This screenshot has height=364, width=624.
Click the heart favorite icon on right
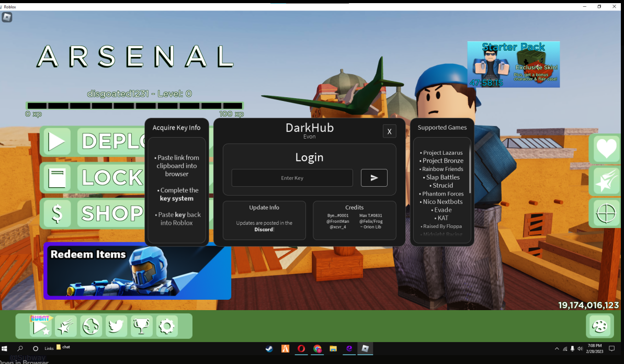coord(606,149)
